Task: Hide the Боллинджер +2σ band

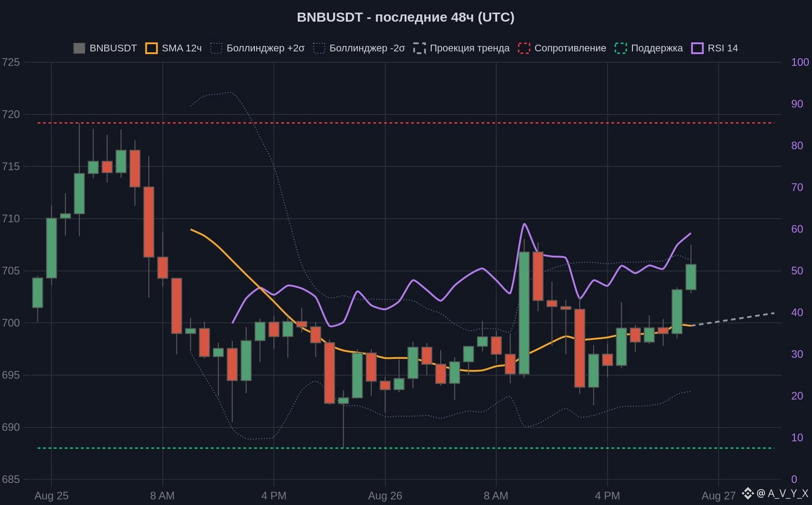Action: point(257,48)
